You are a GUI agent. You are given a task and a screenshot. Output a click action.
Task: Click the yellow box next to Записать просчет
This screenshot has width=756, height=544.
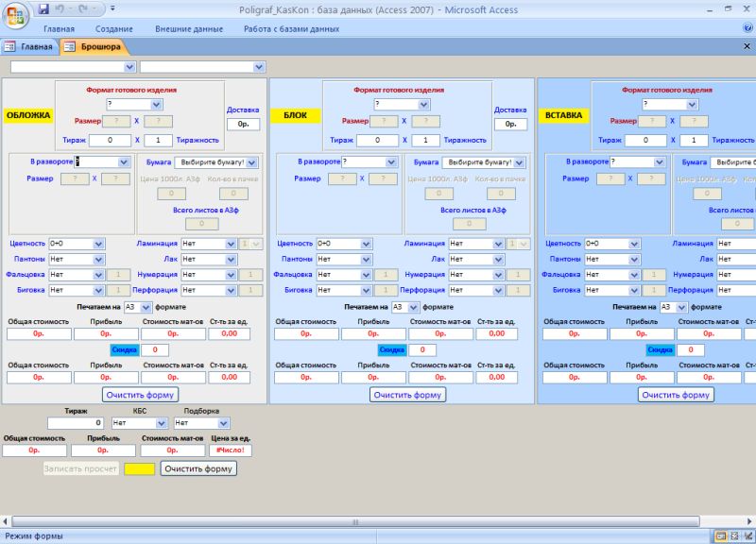(x=139, y=468)
